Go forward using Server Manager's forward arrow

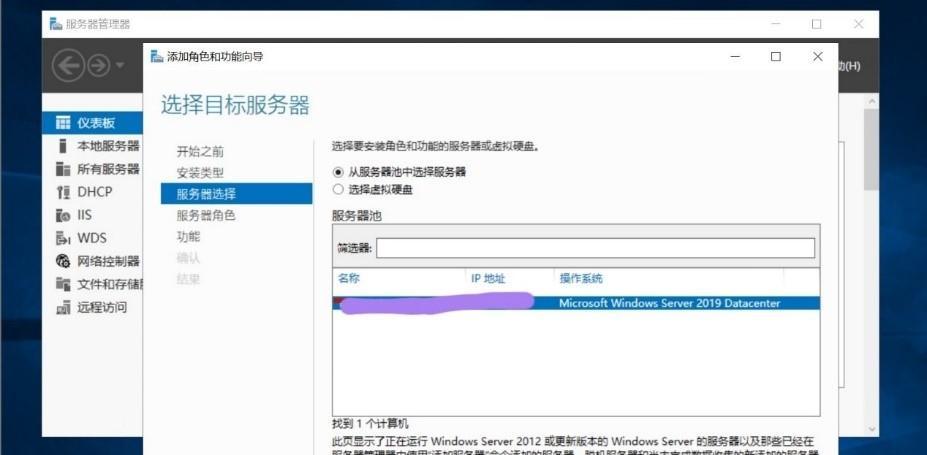99,66
